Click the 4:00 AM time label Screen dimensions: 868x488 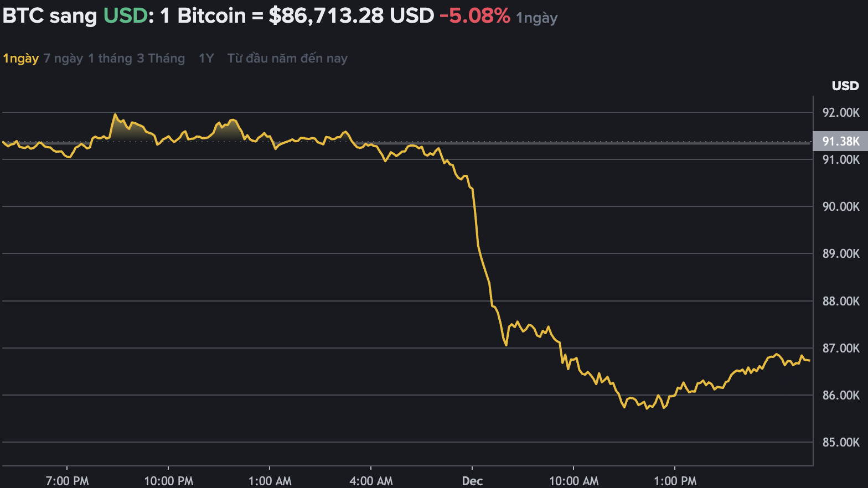point(371,481)
